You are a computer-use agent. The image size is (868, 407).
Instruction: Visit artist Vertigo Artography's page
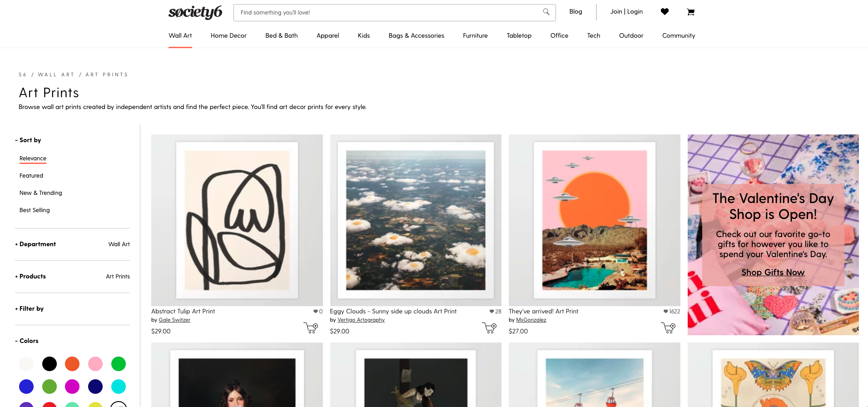[x=361, y=320]
